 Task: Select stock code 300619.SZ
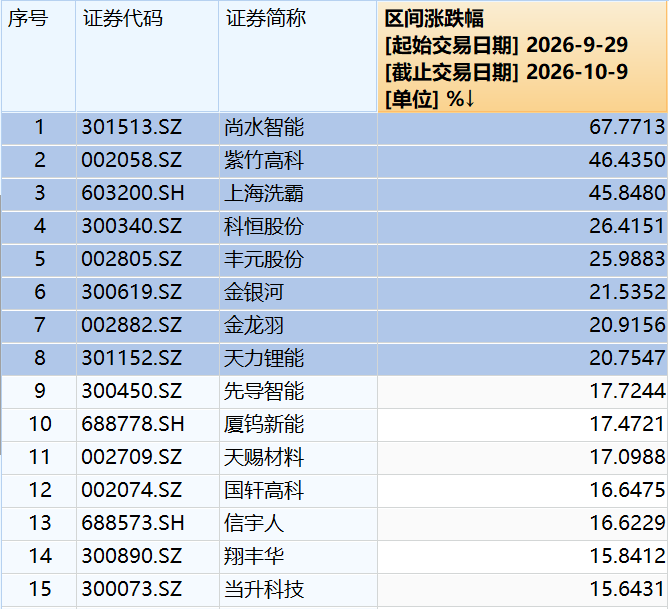coord(132,292)
